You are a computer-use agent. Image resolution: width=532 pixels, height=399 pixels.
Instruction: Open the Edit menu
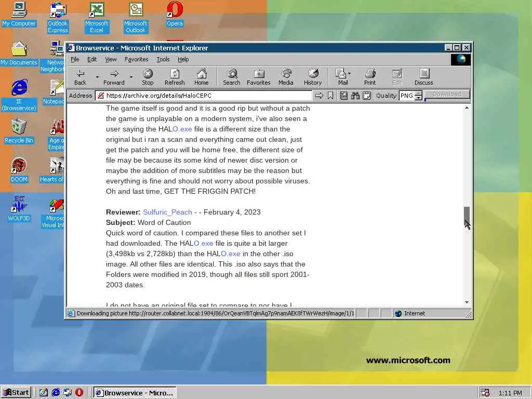click(x=92, y=59)
